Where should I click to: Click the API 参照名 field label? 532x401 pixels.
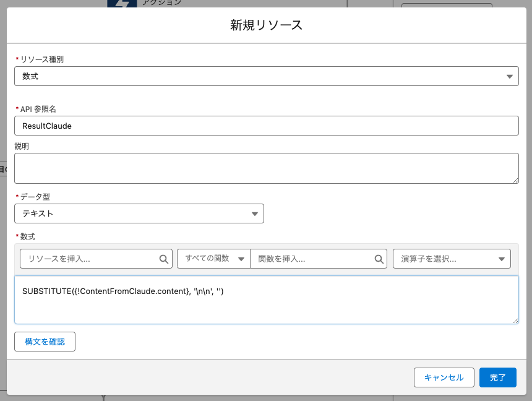tap(38, 109)
